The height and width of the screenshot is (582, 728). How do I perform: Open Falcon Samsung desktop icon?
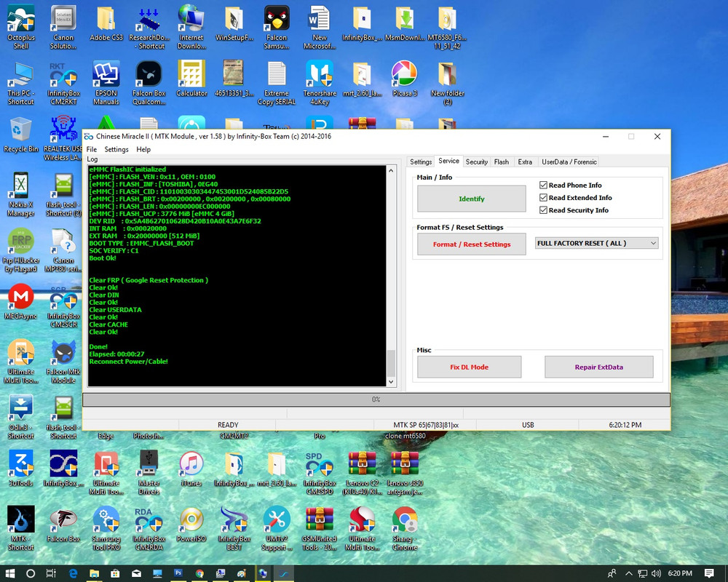point(277,27)
